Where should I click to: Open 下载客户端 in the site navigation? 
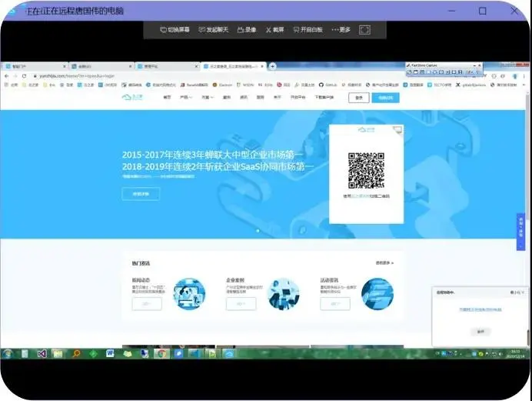(x=324, y=98)
